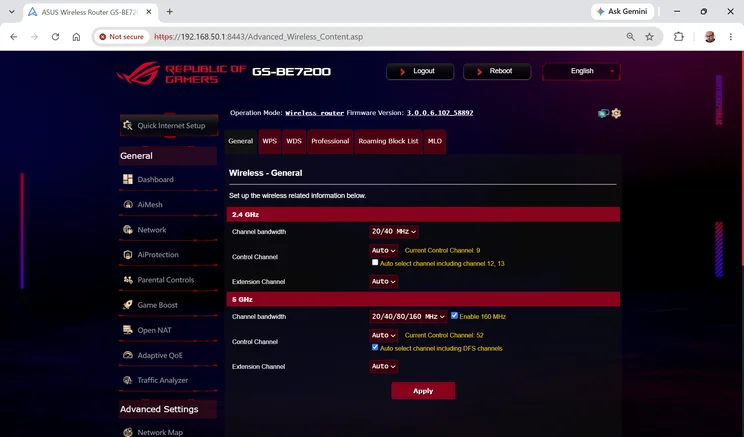Viewport: 744px width, 437px height.
Task: Open the browser home page
Action: coord(76,37)
